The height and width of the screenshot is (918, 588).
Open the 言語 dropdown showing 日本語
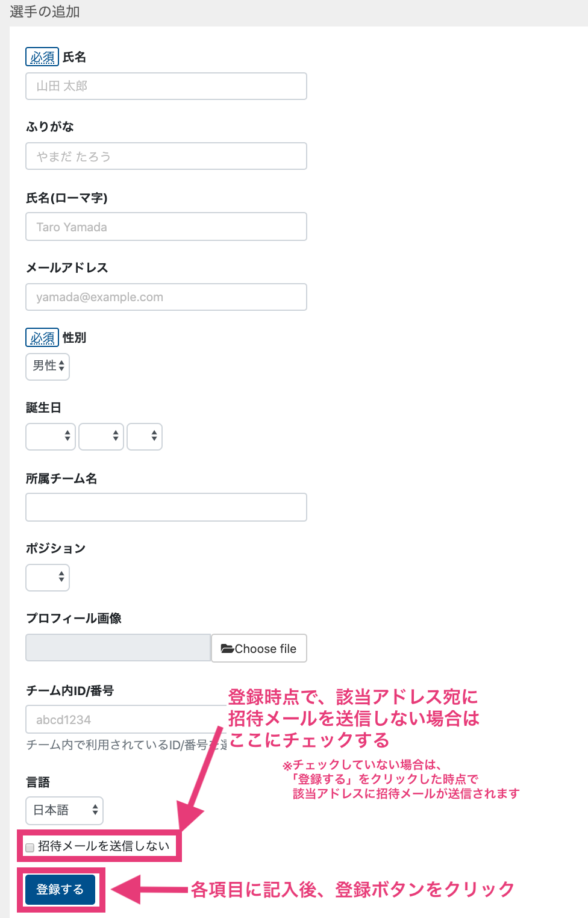[x=64, y=811]
